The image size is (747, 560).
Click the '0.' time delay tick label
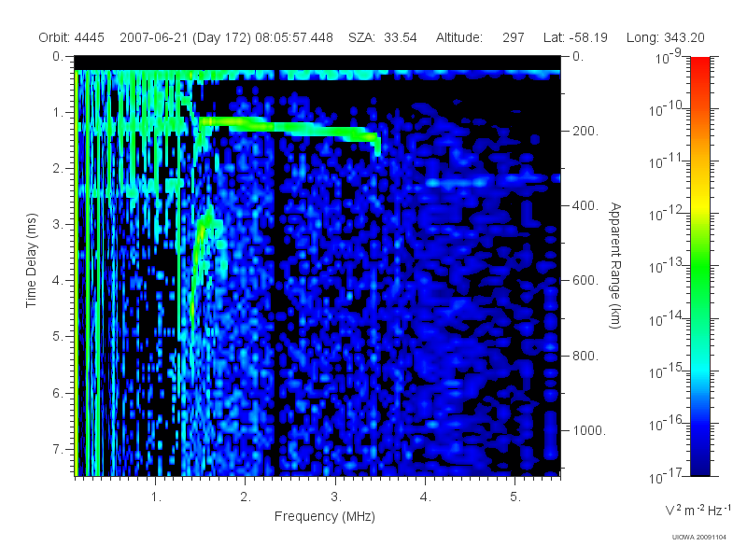point(58,57)
